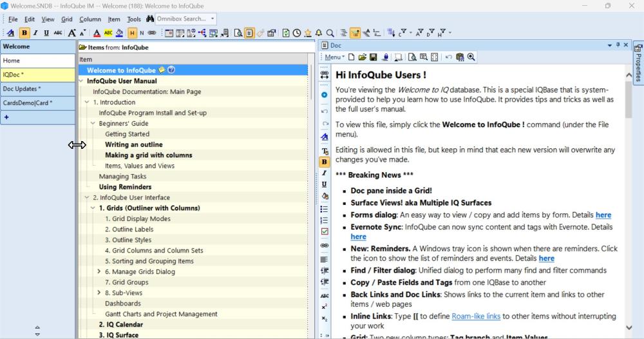Click the Doc pane scrollbar down arrow
This screenshot has height=339, width=644.
629,327
